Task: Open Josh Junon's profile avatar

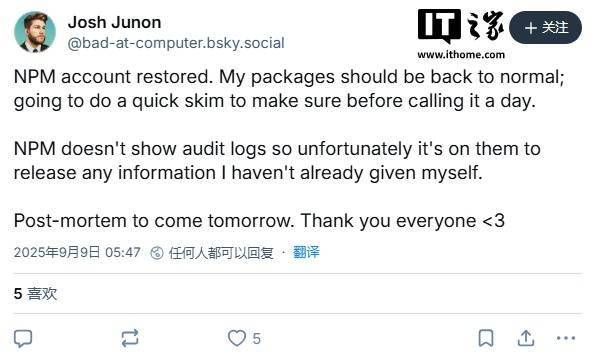Action: (35, 32)
